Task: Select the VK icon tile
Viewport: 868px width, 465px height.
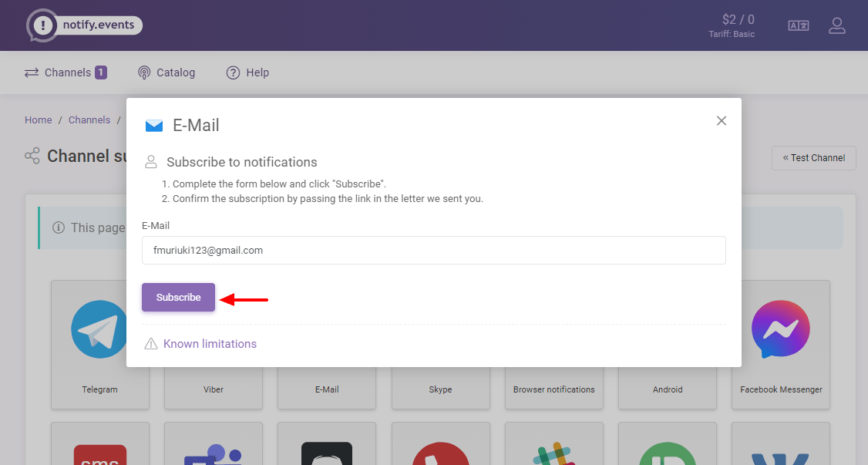Action: [781, 444]
